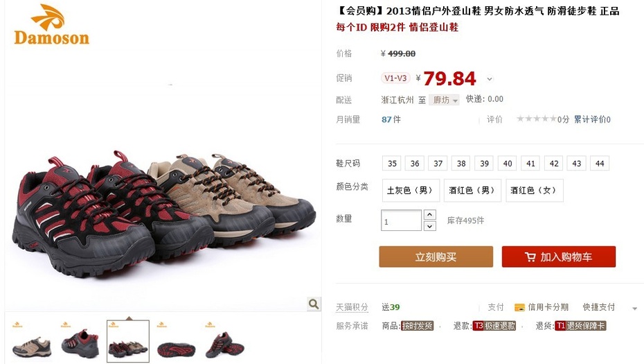This screenshot has width=644, height=364.
Task: Click the Damoson brand logo
Action: coord(51,25)
